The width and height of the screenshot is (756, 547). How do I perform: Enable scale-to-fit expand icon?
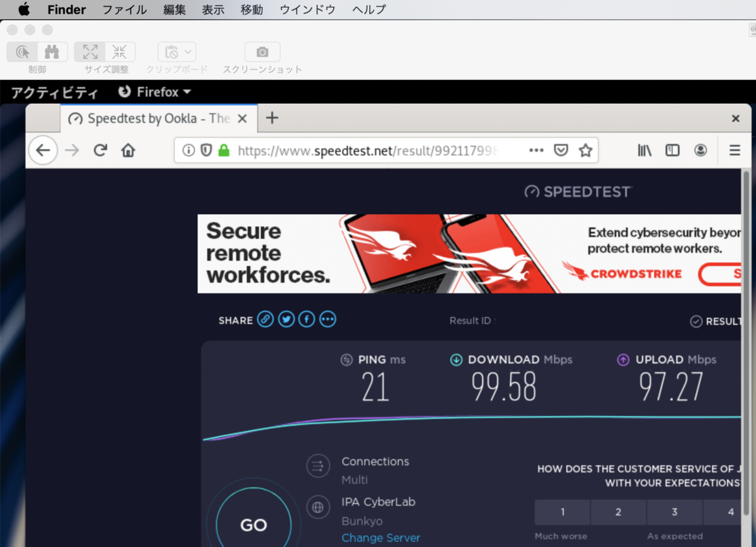(90, 52)
